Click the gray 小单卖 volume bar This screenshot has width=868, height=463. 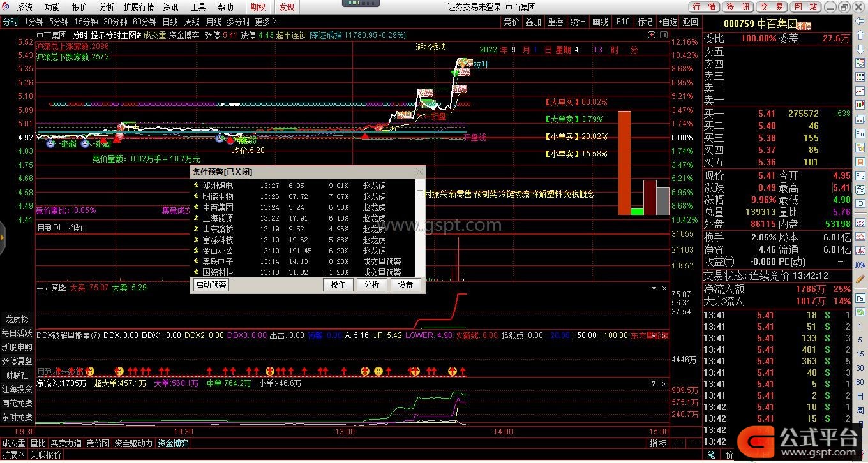pyautogui.click(x=662, y=201)
